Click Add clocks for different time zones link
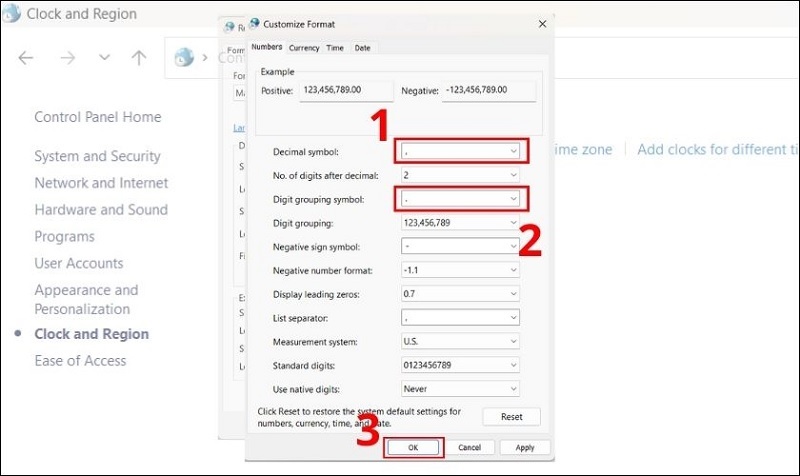Viewport: 800px width, 476px height. point(718,149)
